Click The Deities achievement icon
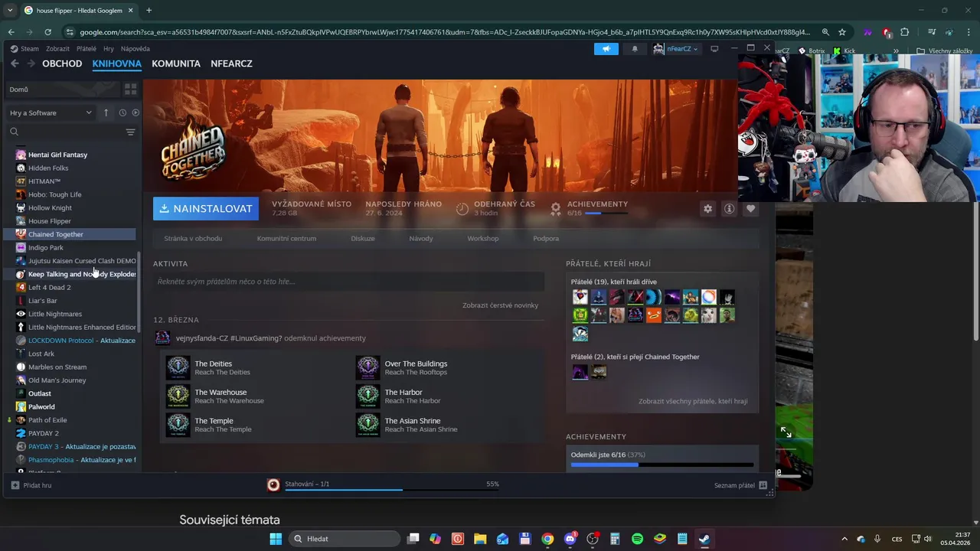Viewport: 980px width, 551px height. 178,367
